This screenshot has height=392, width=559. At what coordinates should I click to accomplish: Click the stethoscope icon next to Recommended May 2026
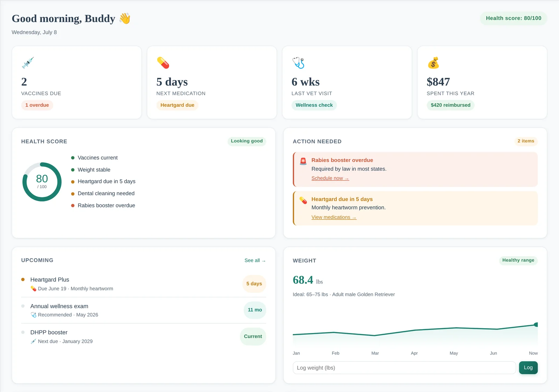click(x=34, y=315)
